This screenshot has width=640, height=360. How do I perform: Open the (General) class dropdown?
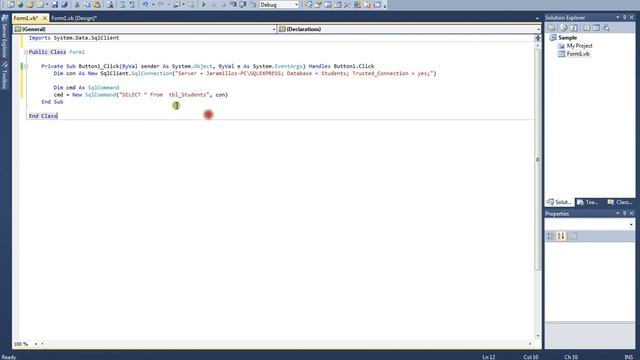(x=274, y=29)
